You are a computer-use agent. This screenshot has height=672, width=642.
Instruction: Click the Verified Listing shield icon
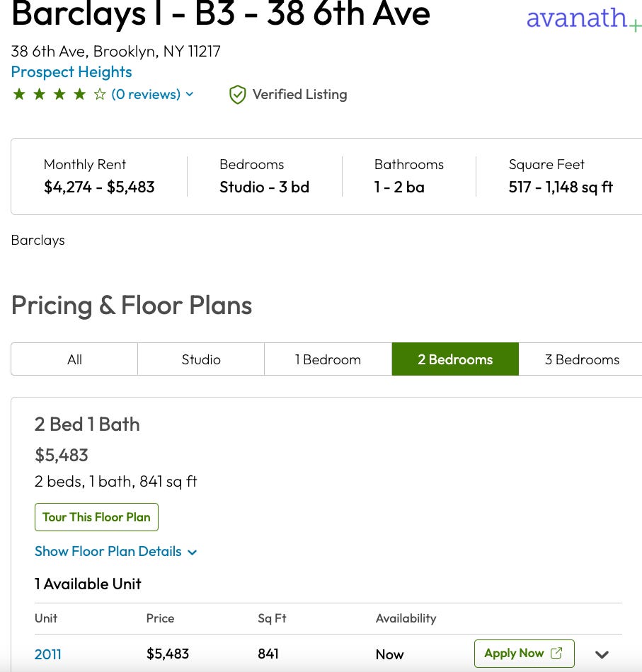(237, 95)
